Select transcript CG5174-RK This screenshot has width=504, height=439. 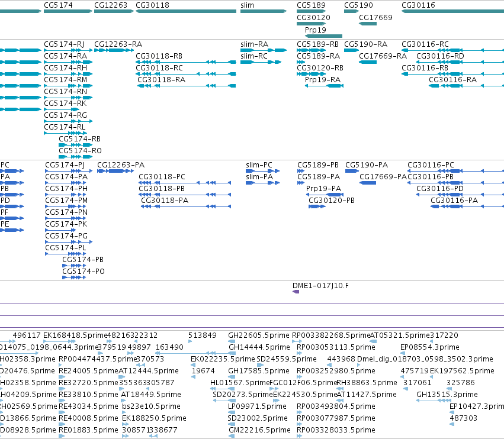pyautogui.click(x=66, y=104)
